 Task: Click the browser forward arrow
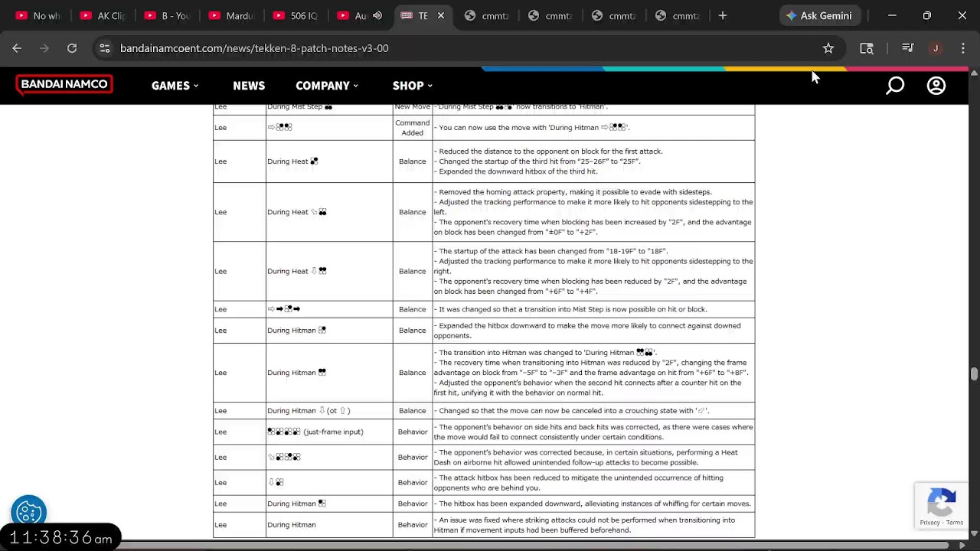[x=44, y=48]
